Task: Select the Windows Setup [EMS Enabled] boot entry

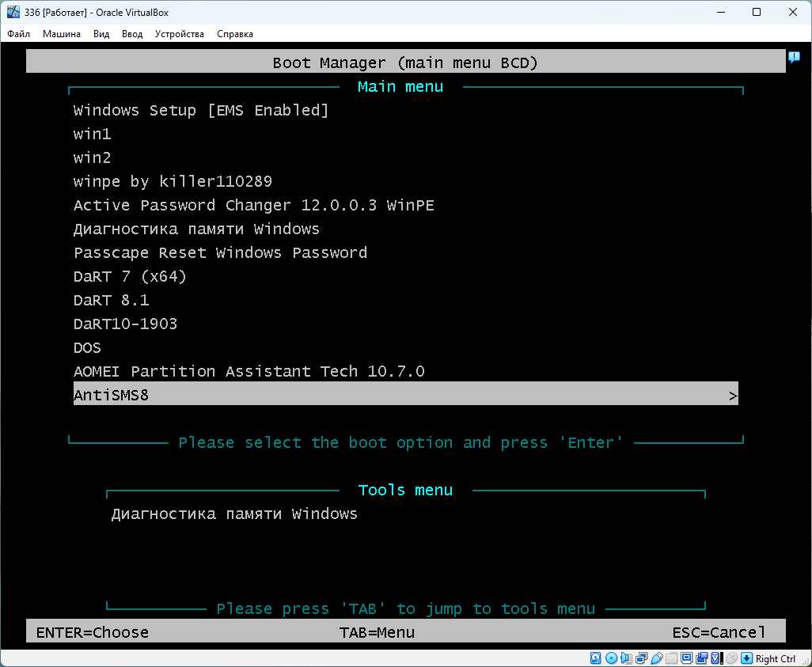Action: coord(201,111)
